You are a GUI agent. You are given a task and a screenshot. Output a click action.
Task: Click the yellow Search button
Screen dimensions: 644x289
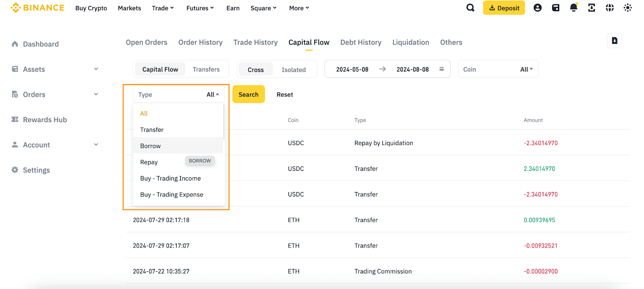(x=248, y=94)
